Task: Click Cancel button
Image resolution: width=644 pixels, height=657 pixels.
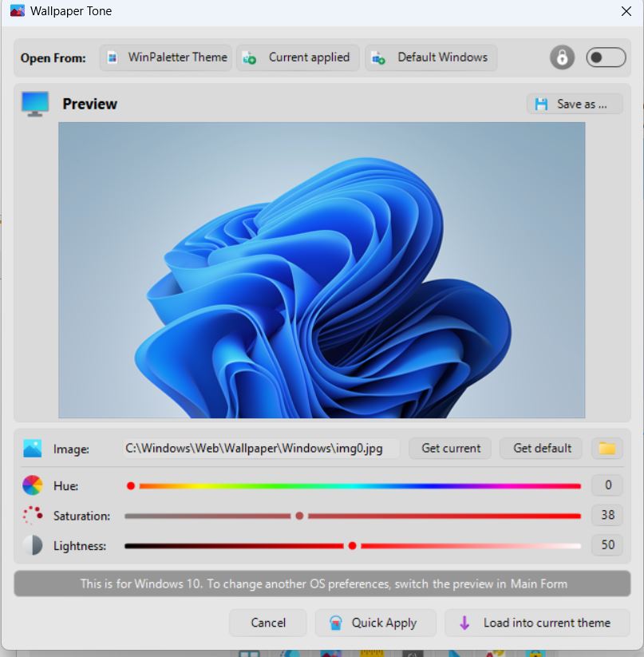Action: click(268, 623)
